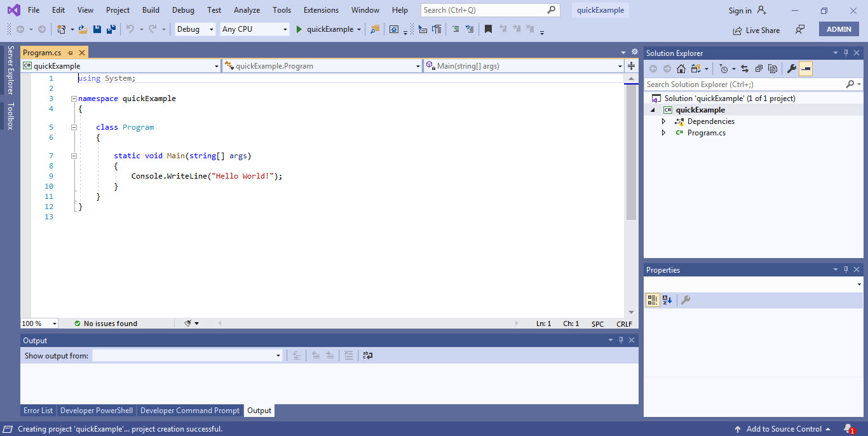Click the Find in Files toolbar icon

pyautogui.click(x=375, y=29)
